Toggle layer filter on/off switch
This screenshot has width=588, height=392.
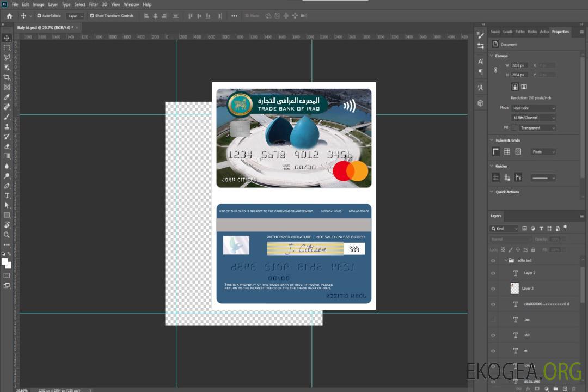(565, 228)
